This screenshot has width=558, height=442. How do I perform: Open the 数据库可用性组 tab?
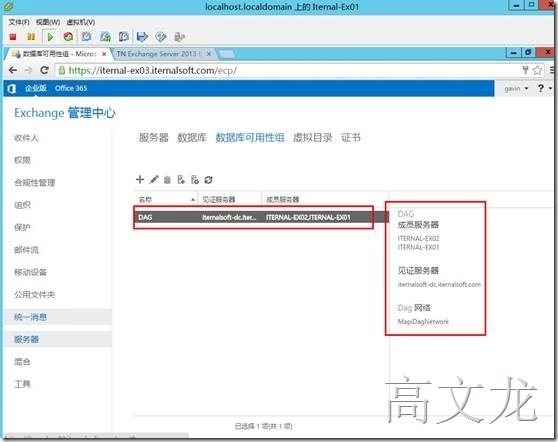click(x=250, y=137)
